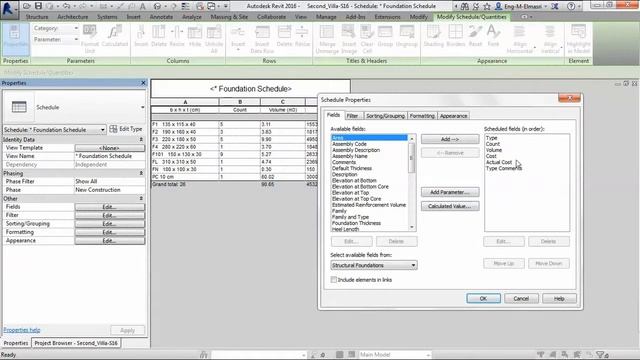Screen dimensions: 640x360
Task: Click the Calculated ribbon icon
Action: click(114, 36)
